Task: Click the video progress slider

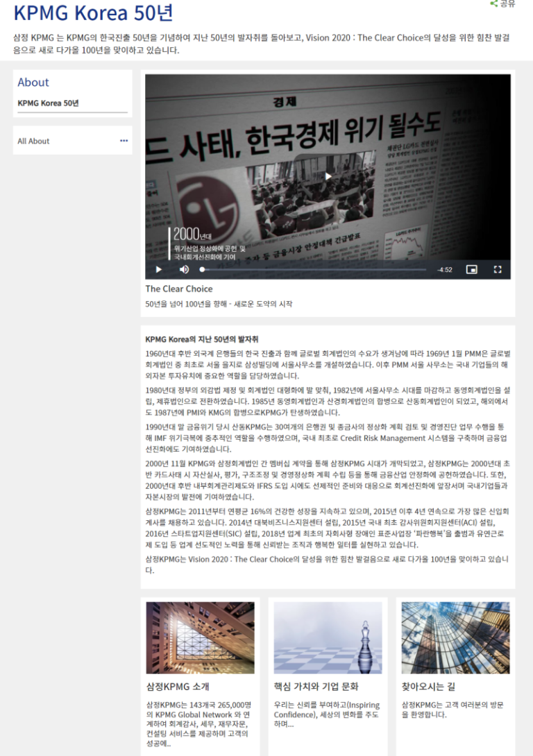Action: (313, 270)
